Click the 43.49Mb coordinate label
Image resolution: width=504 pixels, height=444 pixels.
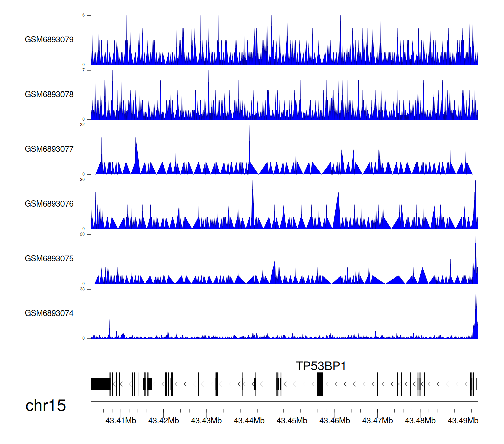(x=463, y=421)
